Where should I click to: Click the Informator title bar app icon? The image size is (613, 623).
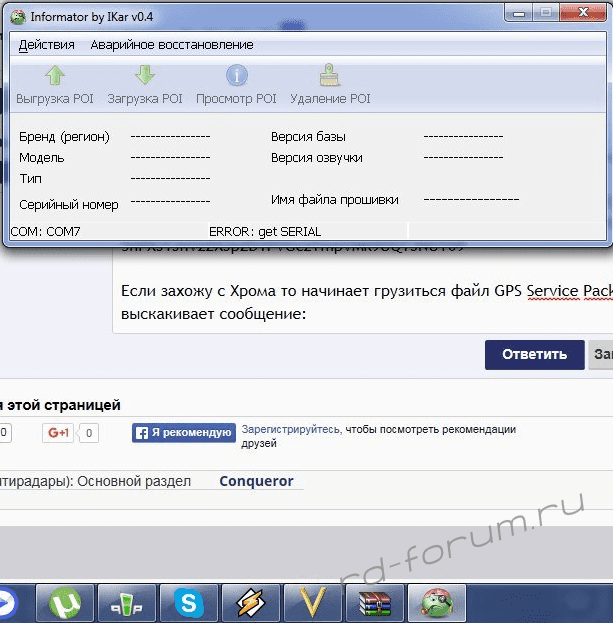tap(17, 14)
